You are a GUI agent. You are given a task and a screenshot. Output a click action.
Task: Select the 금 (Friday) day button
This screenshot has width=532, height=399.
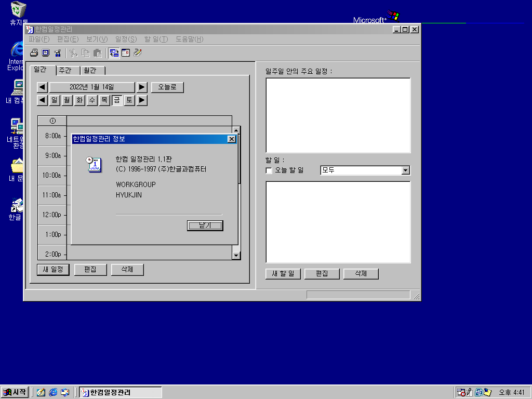[x=117, y=100]
